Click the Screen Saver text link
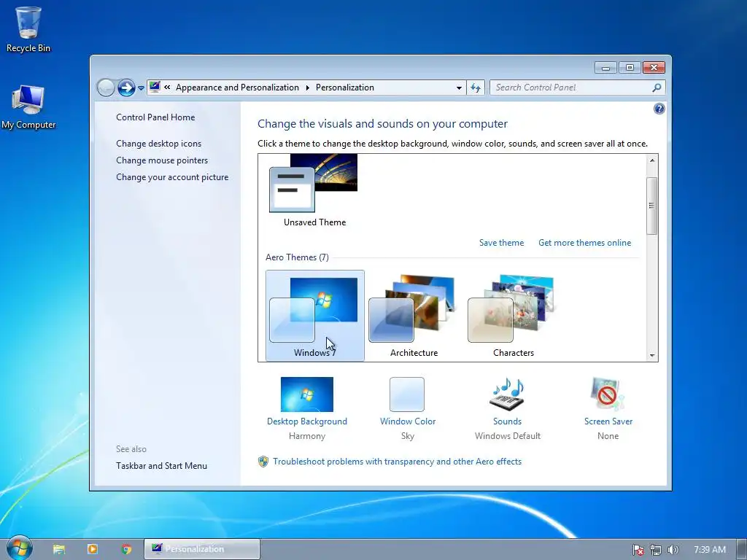 (x=608, y=421)
